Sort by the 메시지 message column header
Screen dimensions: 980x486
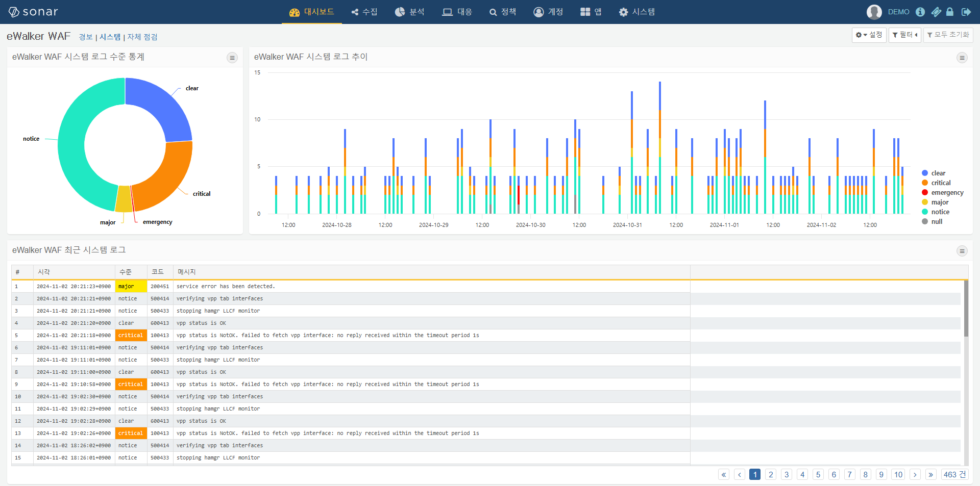click(431, 272)
